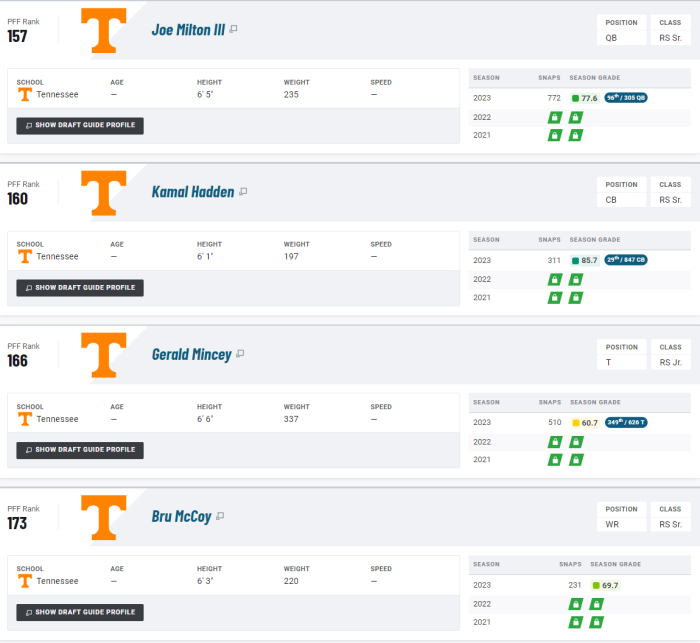Open Gerald Mincey's draft guide profile
700x643 pixels.
tap(80, 450)
